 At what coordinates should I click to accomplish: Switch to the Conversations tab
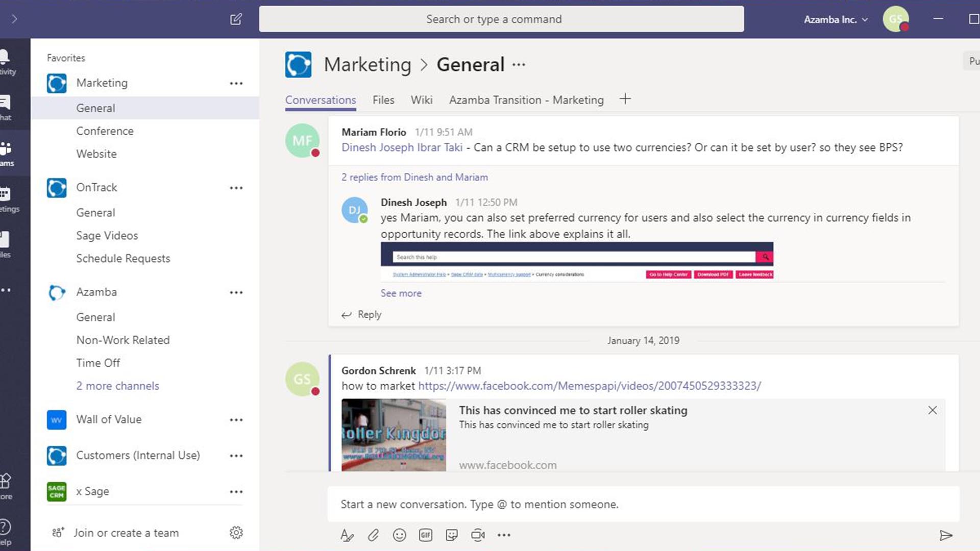[321, 101]
